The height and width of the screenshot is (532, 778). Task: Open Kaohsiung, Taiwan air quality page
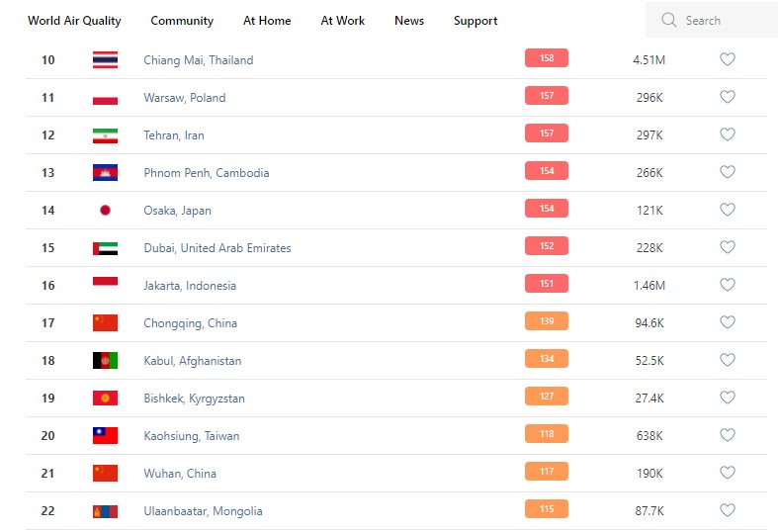coord(192,436)
